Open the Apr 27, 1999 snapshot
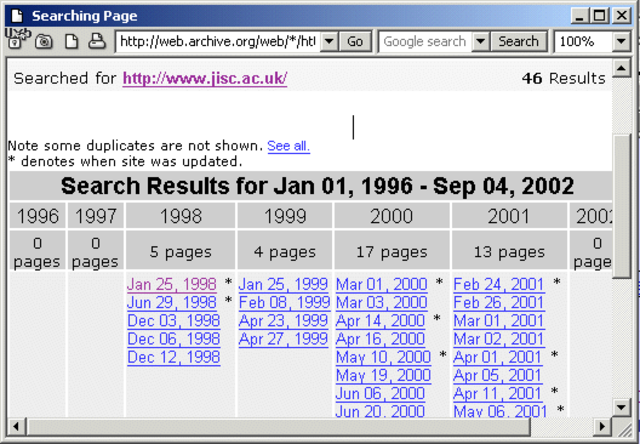 pyautogui.click(x=283, y=339)
